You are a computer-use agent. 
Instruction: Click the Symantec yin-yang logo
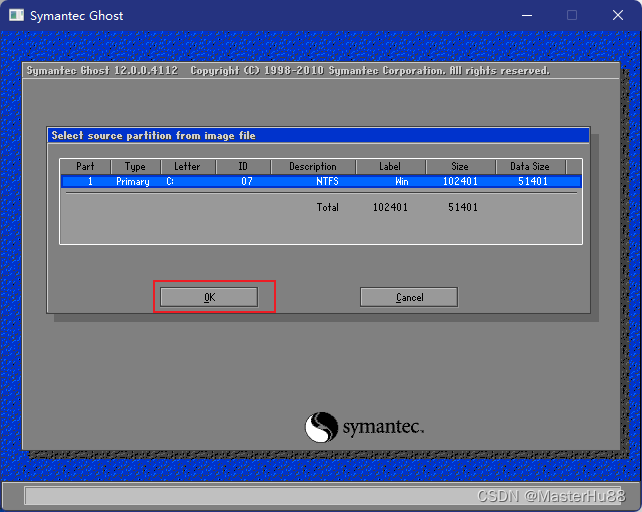(321, 427)
